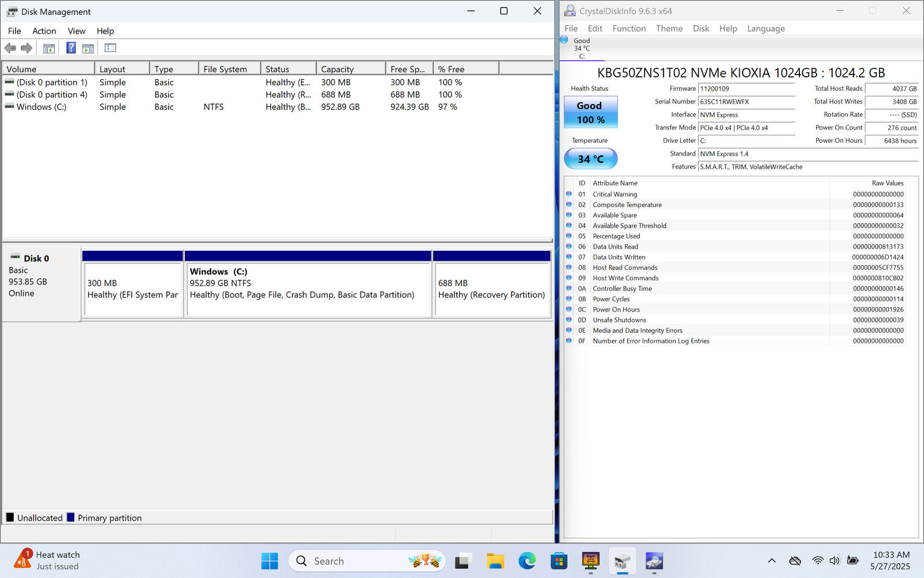Click the monitor app icon on the taskbar
The height and width of the screenshot is (578, 924).
pos(590,561)
